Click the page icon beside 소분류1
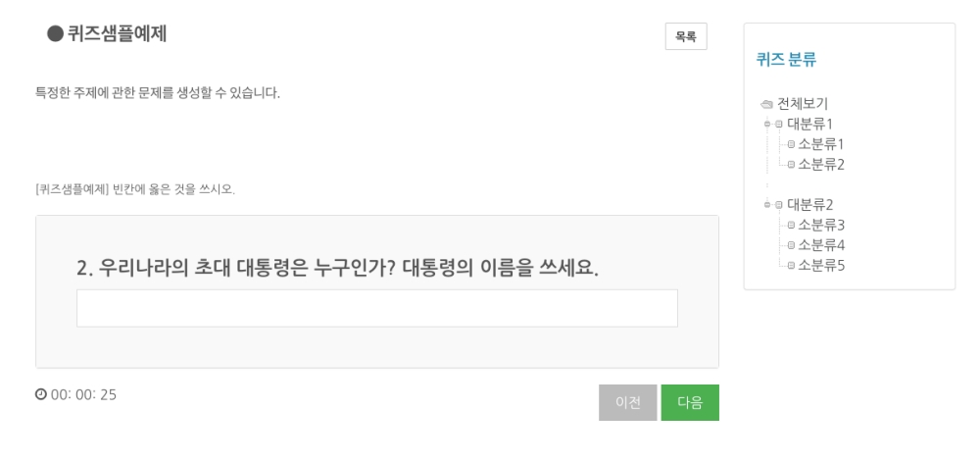 (x=791, y=144)
